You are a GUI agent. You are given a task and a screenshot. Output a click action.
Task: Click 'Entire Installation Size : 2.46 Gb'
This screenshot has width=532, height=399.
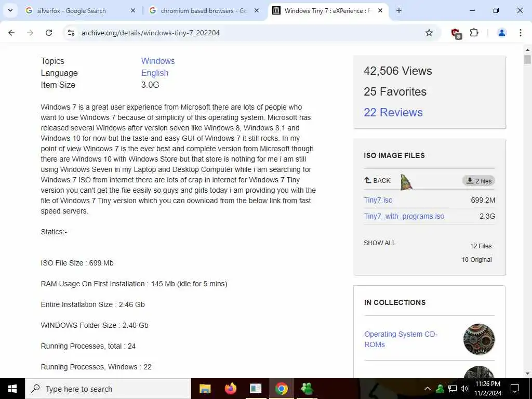pos(92,304)
